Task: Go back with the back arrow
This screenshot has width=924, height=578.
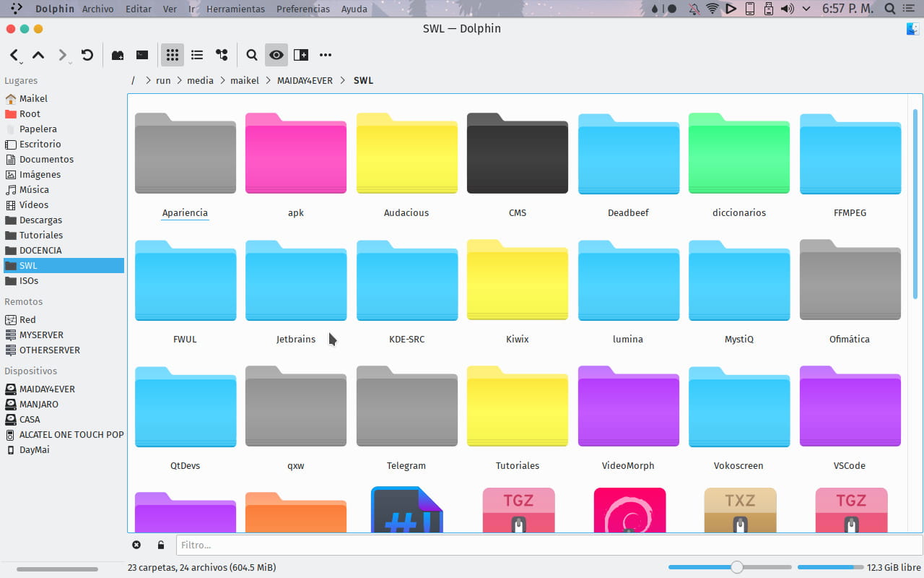Action: pyautogui.click(x=14, y=55)
